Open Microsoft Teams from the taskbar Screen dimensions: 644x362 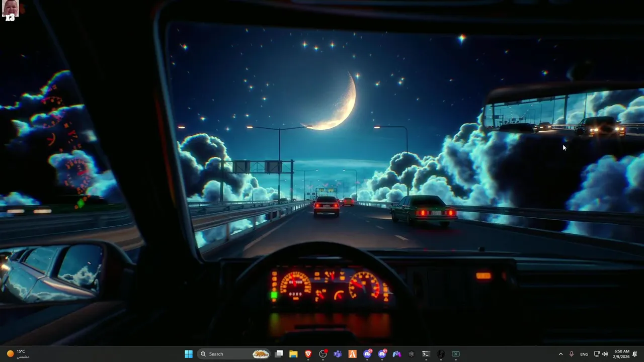pos(338,354)
